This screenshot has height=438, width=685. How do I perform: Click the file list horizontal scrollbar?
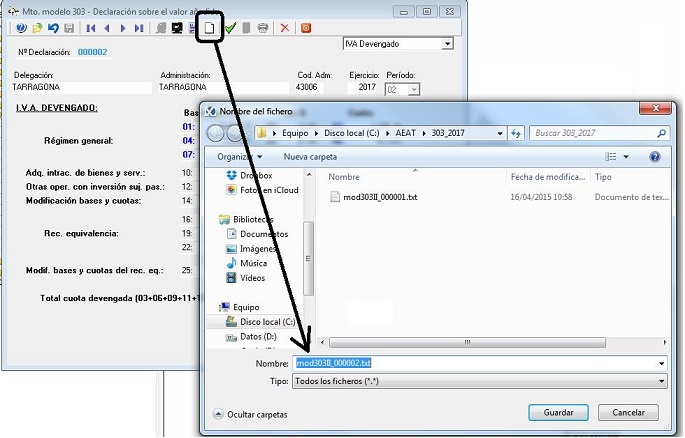467,342
